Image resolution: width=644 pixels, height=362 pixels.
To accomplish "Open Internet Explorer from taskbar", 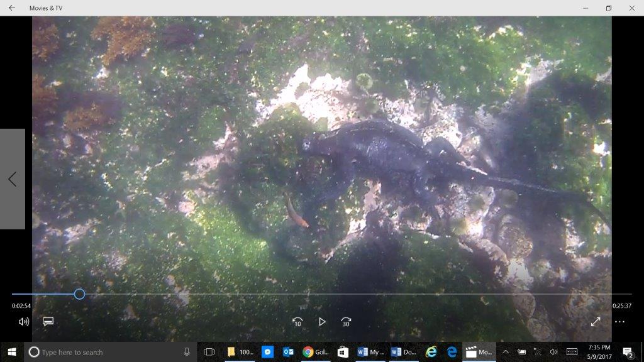I will [431, 352].
